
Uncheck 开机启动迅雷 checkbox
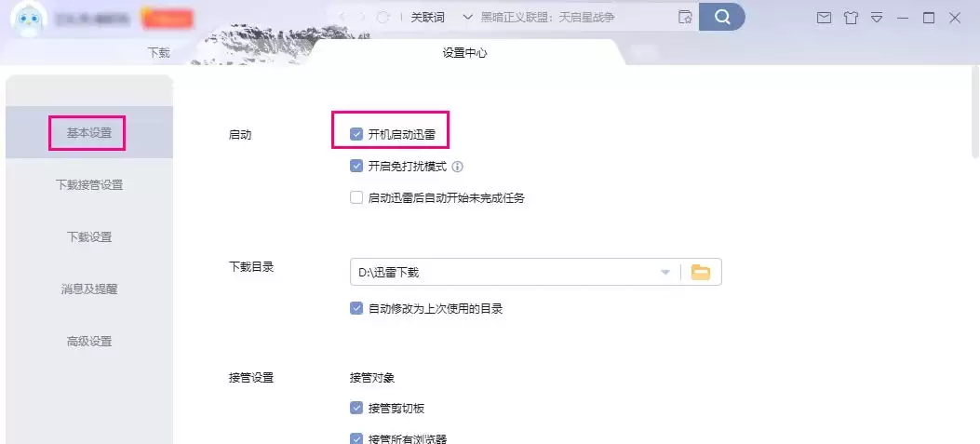pos(356,134)
